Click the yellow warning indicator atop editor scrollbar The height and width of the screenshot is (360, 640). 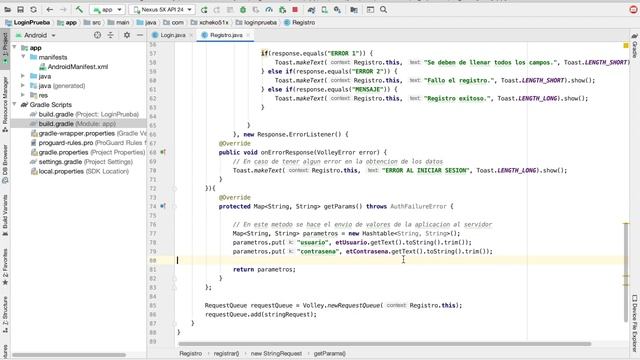point(626,45)
